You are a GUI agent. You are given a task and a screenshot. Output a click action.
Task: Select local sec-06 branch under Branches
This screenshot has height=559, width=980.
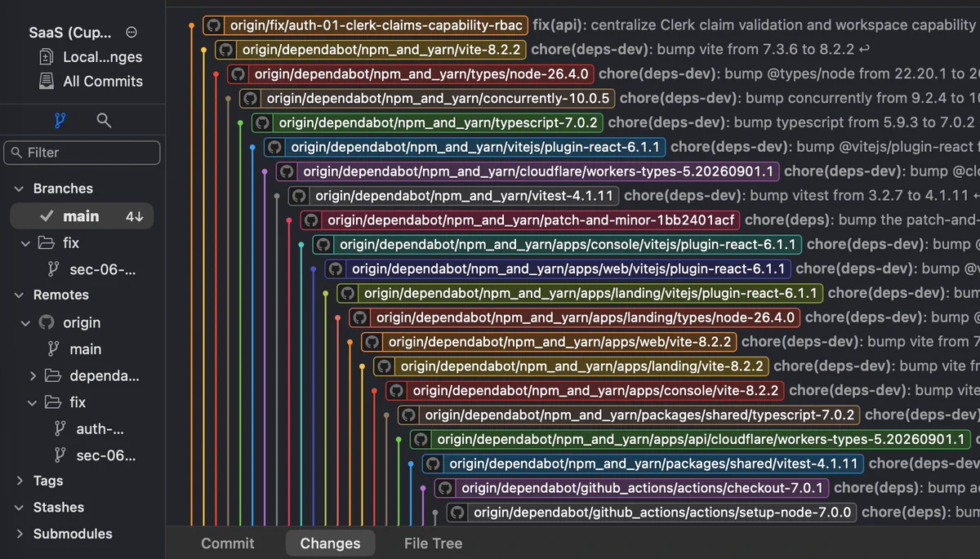pyautogui.click(x=91, y=270)
